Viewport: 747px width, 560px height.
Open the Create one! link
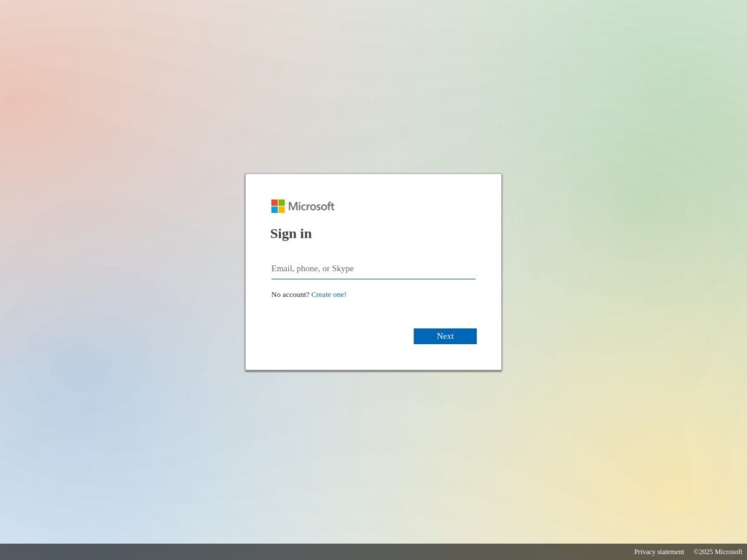point(328,294)
